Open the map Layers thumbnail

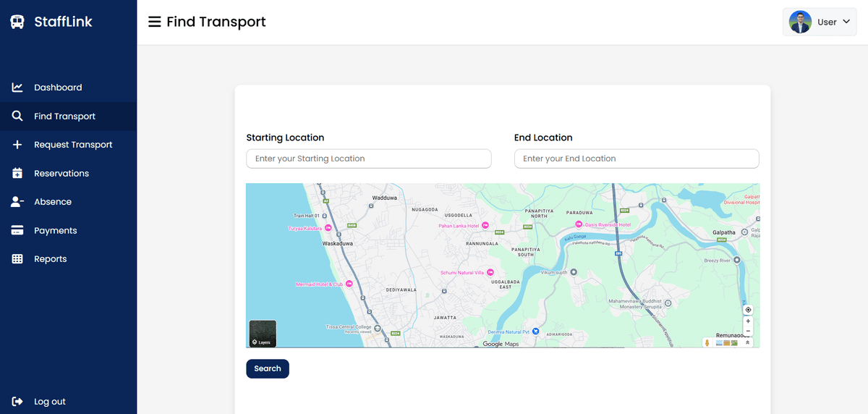click(x=263, y=334)
